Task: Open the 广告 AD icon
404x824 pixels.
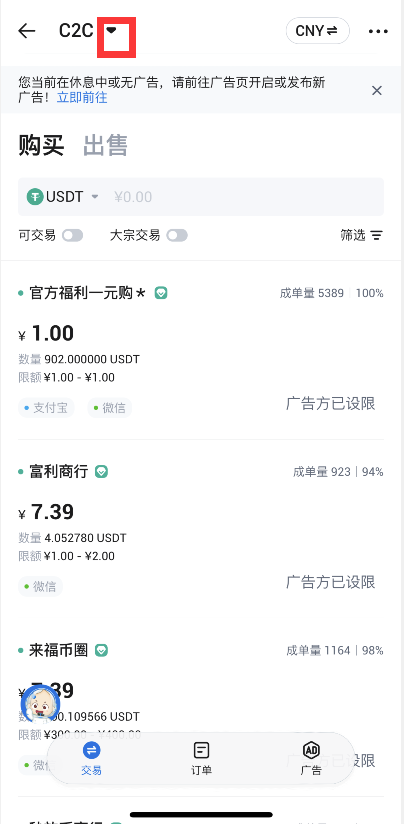Action: 311,750
